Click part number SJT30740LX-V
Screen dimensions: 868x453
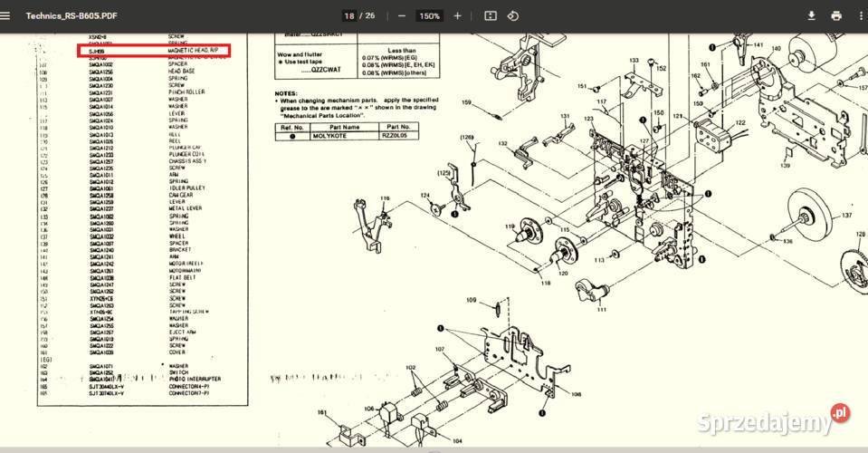pos(106,393)
